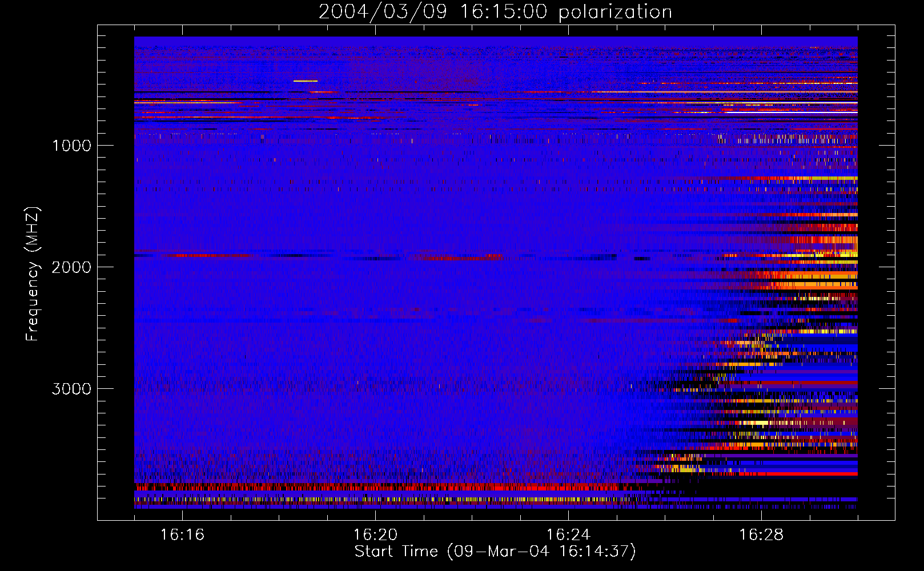
Task: Click the 1000 frequency tick label
Action: tap(71, 146)
